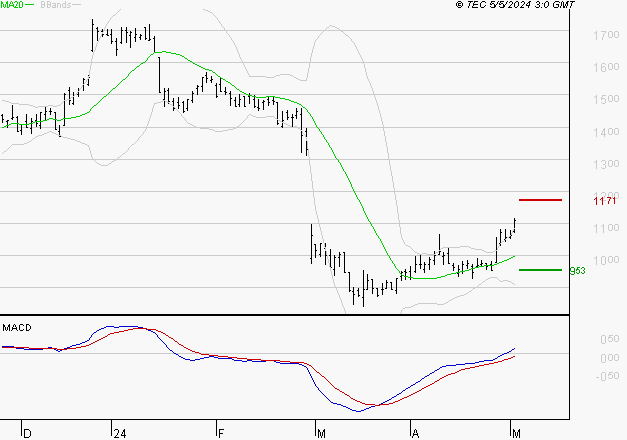627x440 pixels.
Task: Click the A month marker on time axis
Action: coord(415,434)
